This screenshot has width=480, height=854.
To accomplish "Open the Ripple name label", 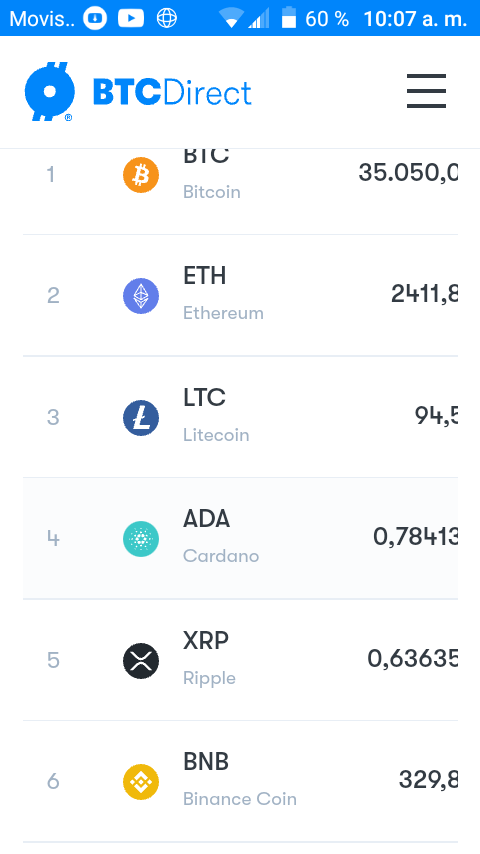I will pyautogui.click(x=209, y=678).
